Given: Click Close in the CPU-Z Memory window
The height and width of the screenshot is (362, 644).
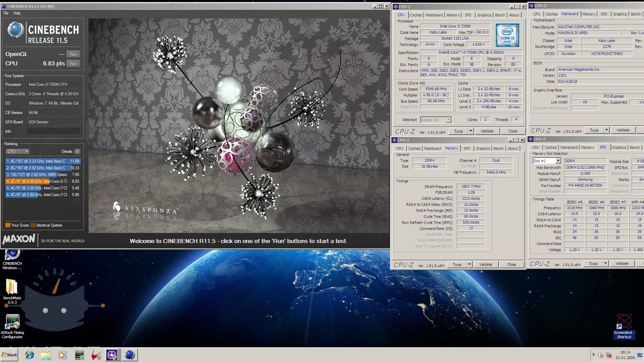Looking at the screenshot, I should (512, 264).
